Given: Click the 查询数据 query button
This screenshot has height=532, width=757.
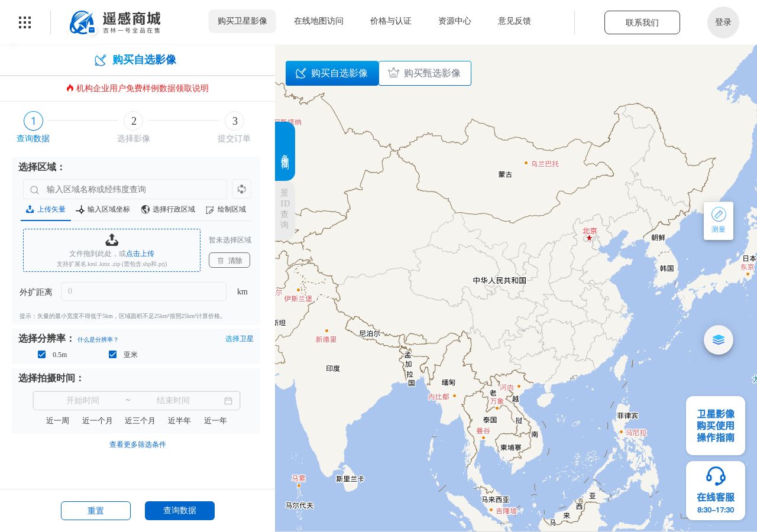Looking at the screenshot, I should click(x=180, y=511).
